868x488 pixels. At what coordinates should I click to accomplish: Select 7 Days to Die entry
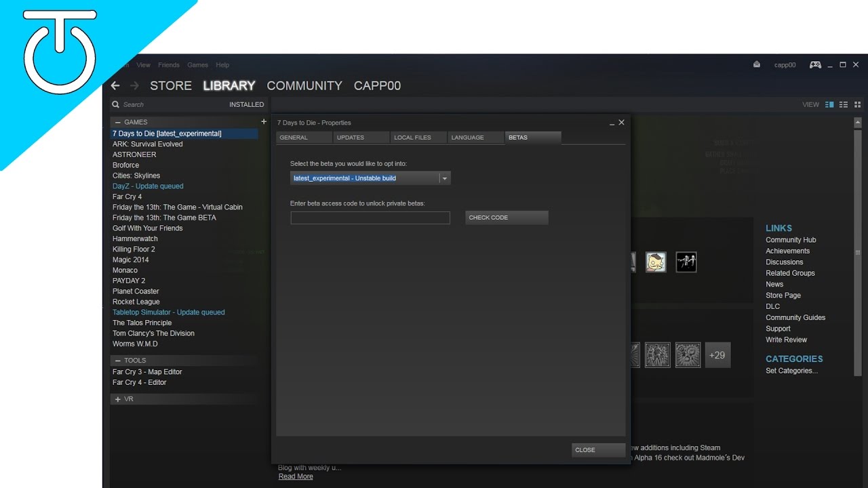(x=184, y=134)
